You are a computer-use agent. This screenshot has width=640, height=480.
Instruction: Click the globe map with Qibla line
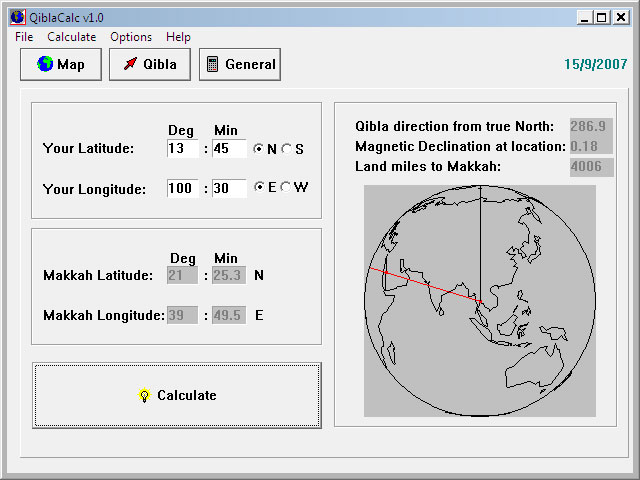click(480, 301)
